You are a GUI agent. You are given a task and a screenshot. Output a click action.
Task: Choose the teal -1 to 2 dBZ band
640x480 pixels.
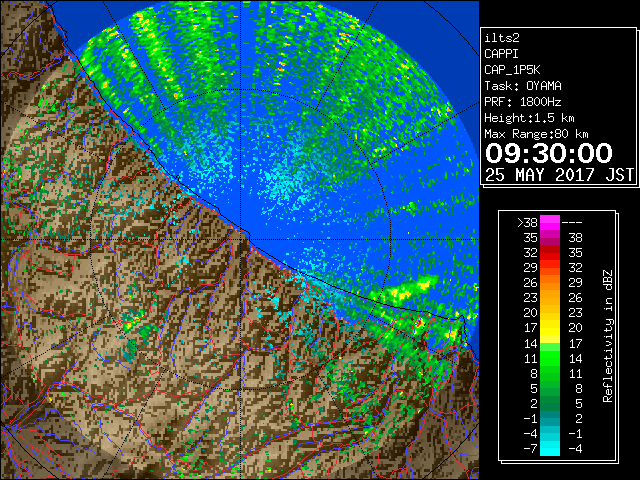click(550, 418)
